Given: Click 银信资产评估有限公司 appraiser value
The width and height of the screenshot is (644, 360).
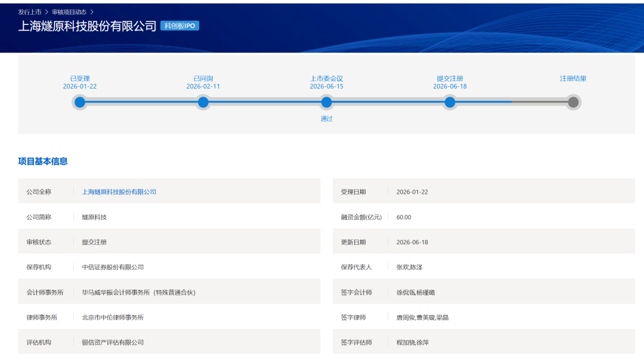Looking at the screenshot, I should 113,342.
